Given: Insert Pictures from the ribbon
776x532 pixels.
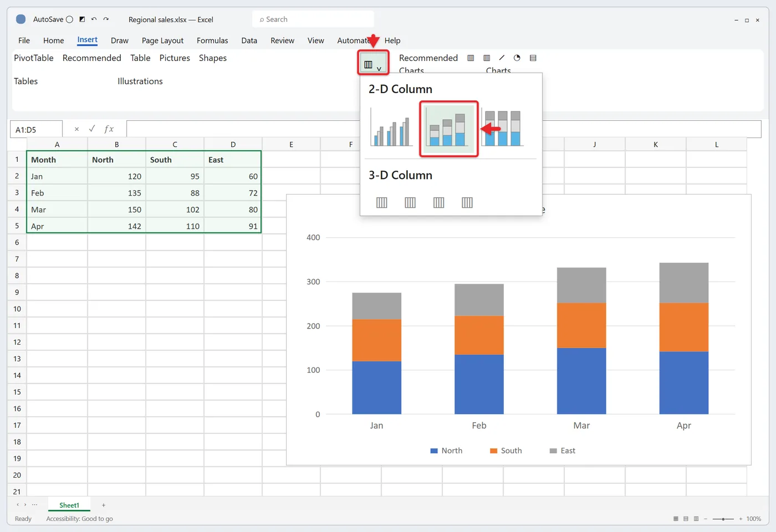Looking at the screenshot, I should point(175,58).
